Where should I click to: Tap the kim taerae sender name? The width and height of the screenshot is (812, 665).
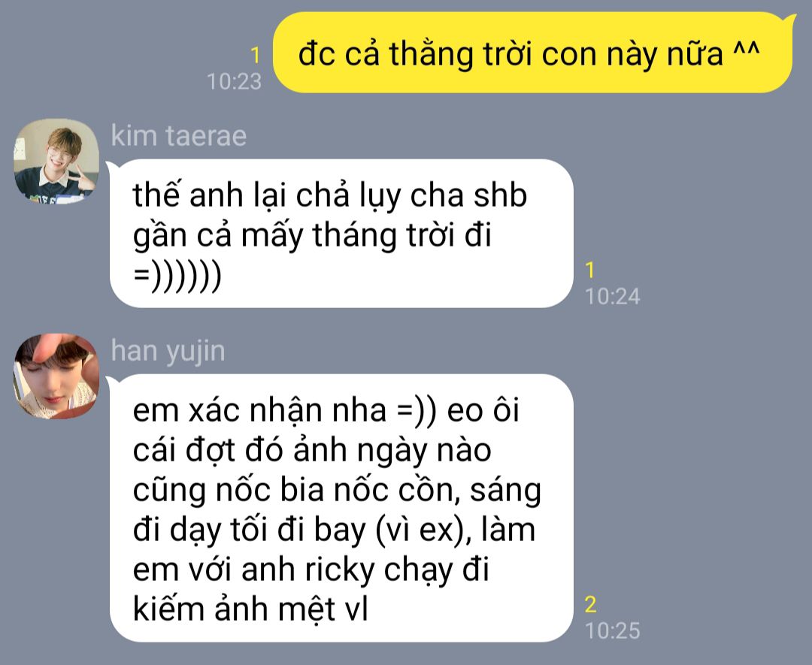click(179, 136)
